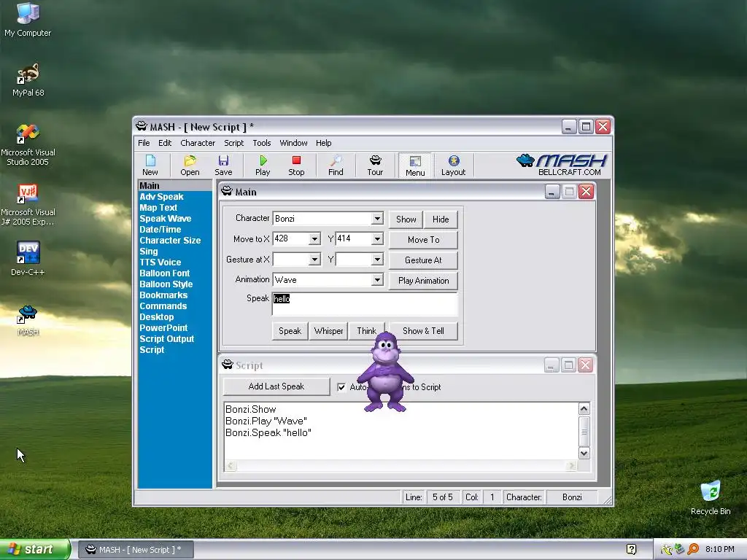Select the MyPal 68 desktop icon
The width and height of the screenshot is (747, 560).
(x=28, y=80)
